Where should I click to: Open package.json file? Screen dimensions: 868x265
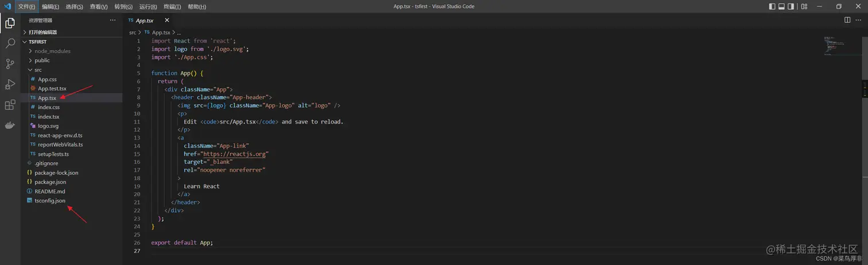coord(72,182)
